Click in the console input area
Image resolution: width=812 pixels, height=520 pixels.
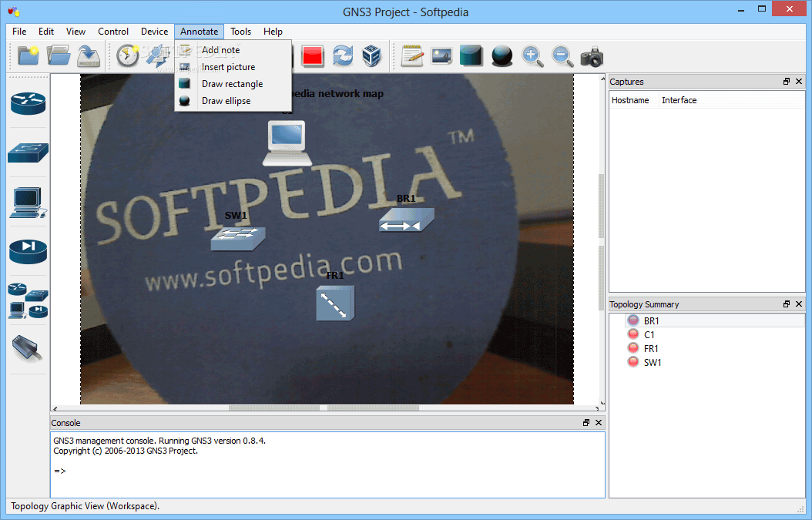[x=327, y=465]
